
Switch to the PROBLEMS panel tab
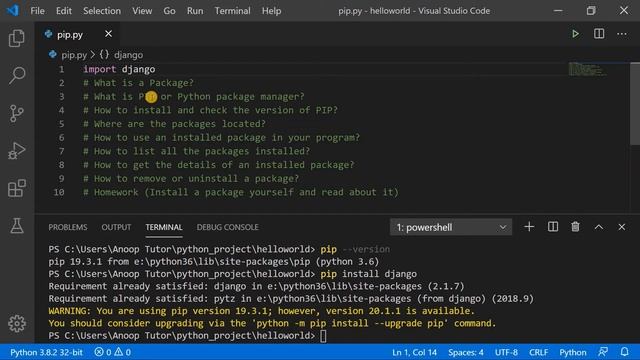click(68, 227)
